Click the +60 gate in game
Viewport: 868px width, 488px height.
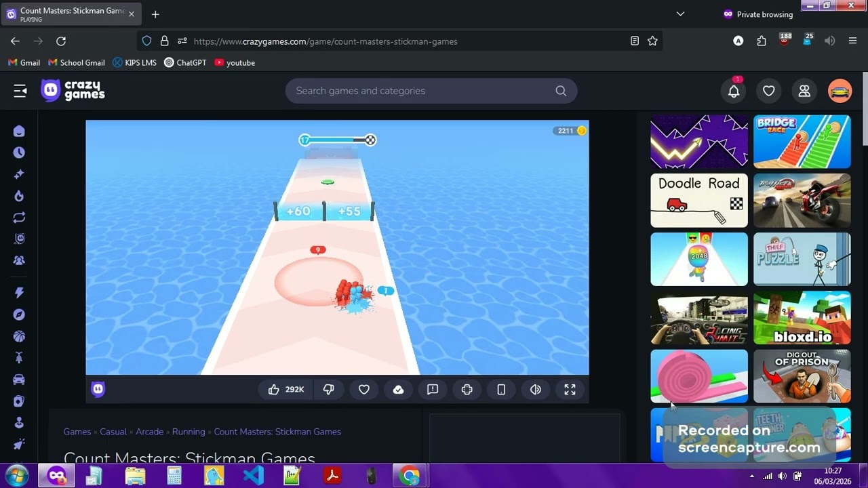click(298, 211)
